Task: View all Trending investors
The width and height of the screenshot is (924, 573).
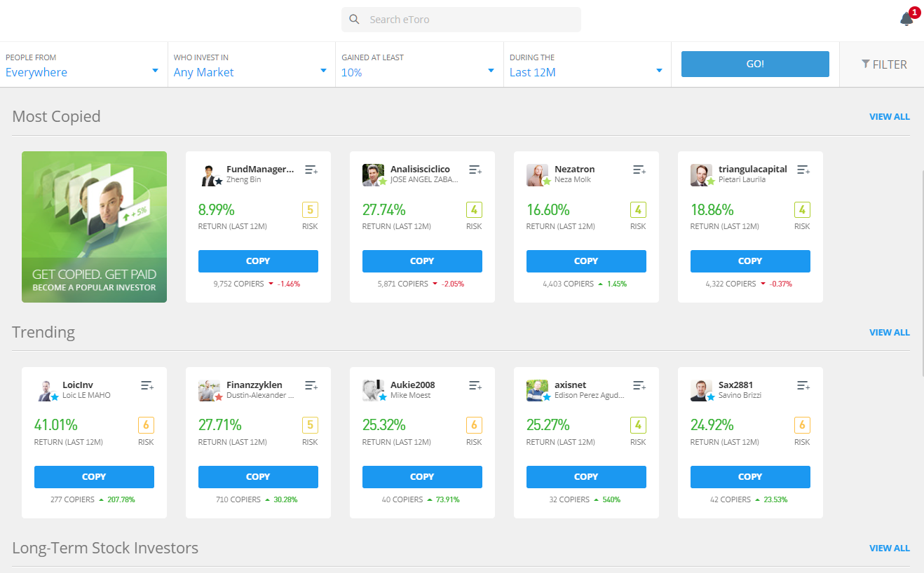Action: [890, 333]
